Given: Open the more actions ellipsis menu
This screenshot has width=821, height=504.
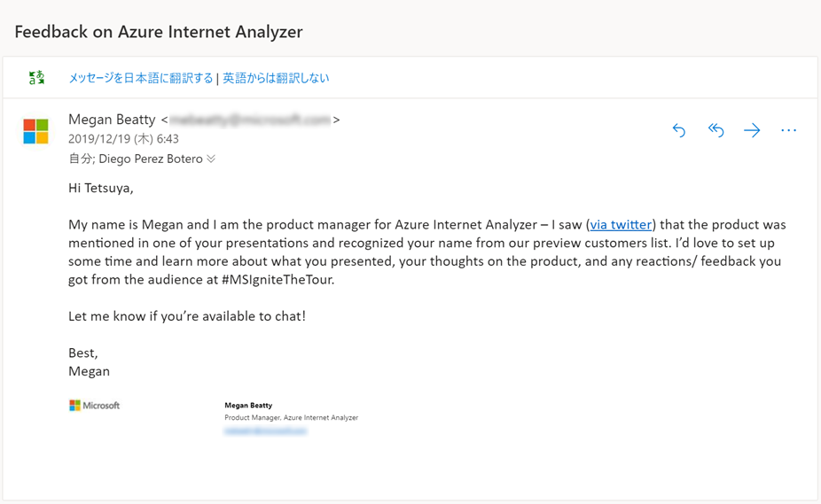Looking at the screenshot, I should [x=788, y=130].
